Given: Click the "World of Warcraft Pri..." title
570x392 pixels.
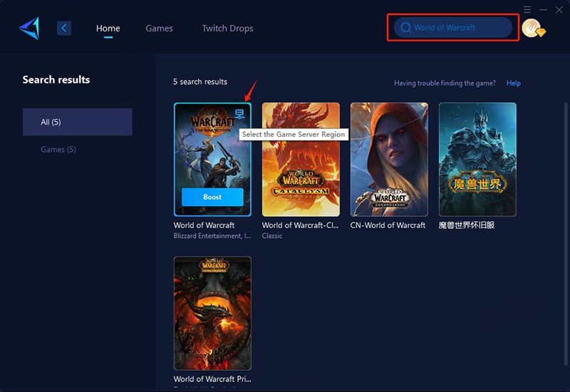Looking at the screenshot, I should pyautogui.click(x=212, y=379).
